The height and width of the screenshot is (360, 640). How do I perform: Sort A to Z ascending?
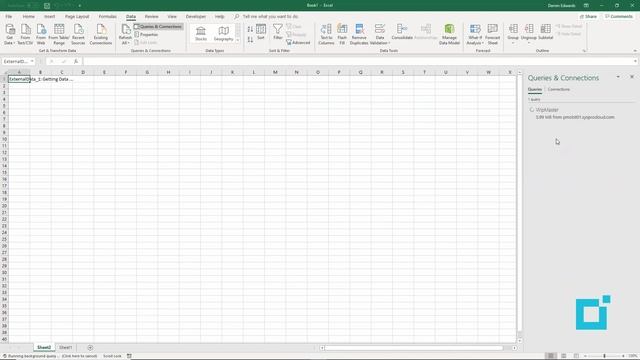click(250, 29)
